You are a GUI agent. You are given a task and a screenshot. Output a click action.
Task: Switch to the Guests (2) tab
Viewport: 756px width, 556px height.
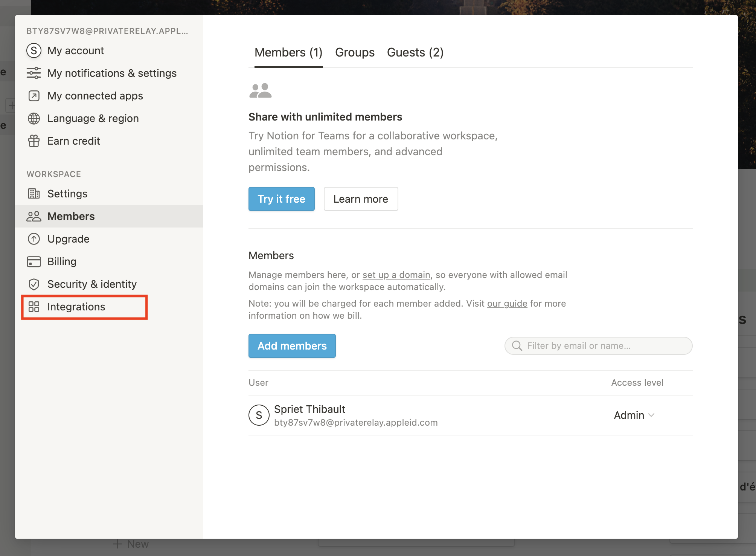pyautogui.click(x=415, y=52)
